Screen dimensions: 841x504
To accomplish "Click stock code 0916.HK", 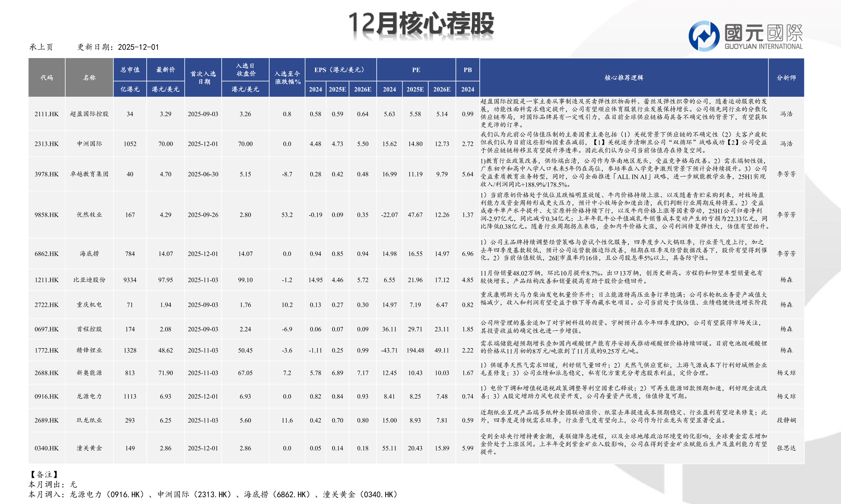I will (x=47, y=396).
